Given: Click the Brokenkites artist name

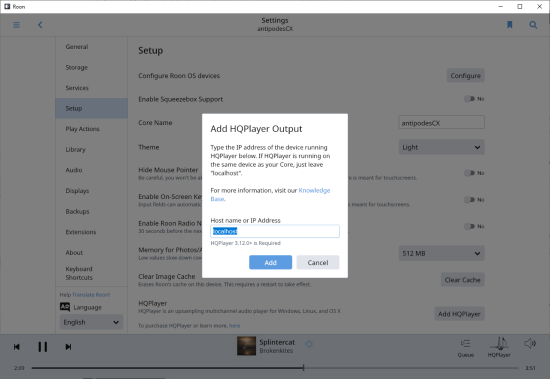Looking at the screenshot, I should 276,351.
